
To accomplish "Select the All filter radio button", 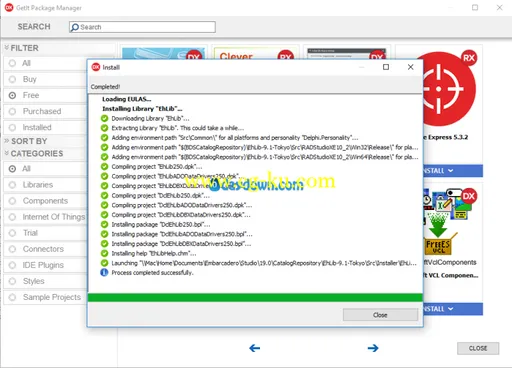I will (12, 63).
